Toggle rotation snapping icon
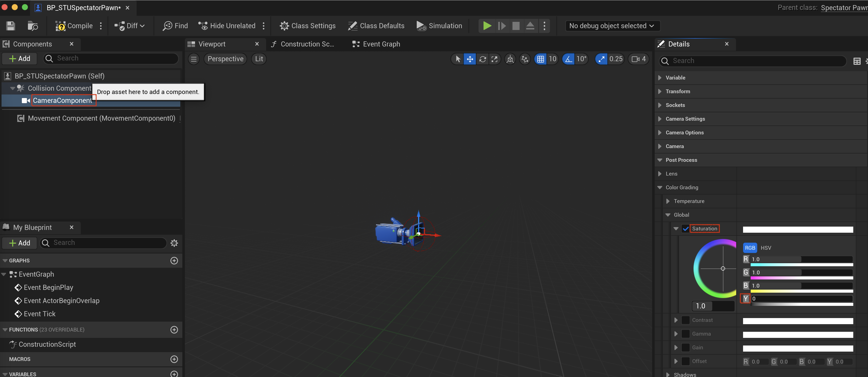This screenshot has width=868, height=377. (x=568, y=59)
